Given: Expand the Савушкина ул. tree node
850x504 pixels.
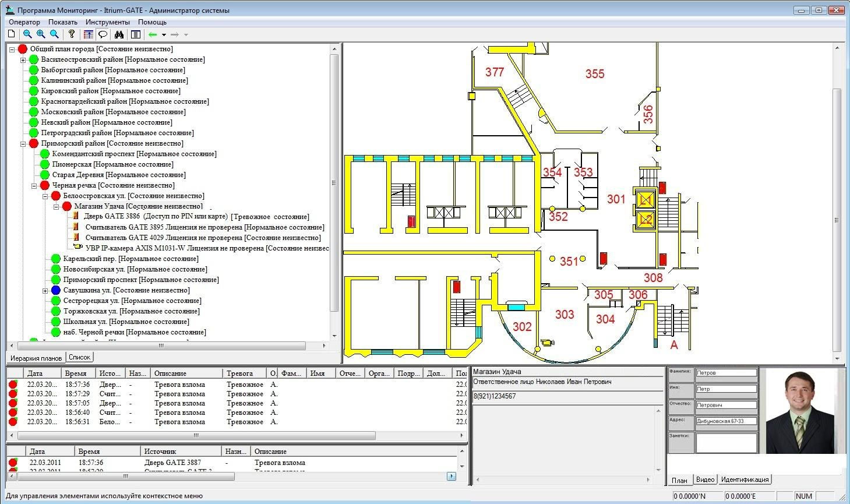Looking at the screenshot, I should point(45,291).
